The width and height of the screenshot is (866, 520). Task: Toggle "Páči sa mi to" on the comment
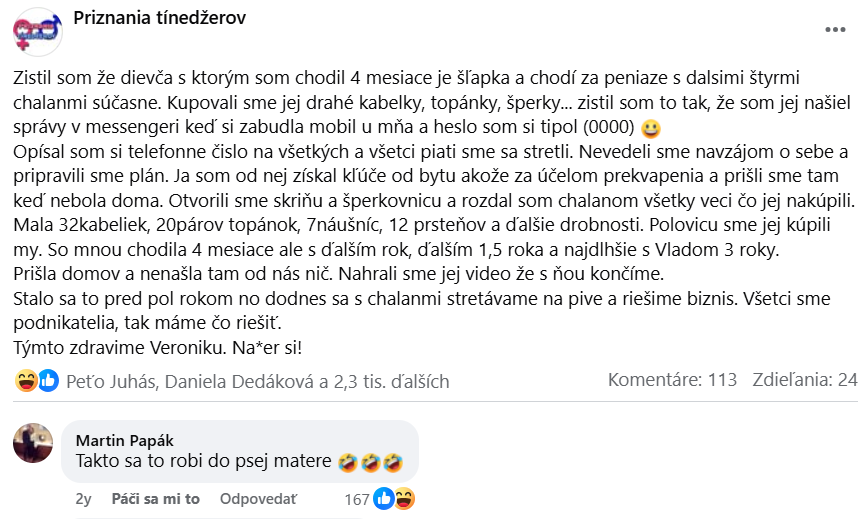tap(156, 499)
